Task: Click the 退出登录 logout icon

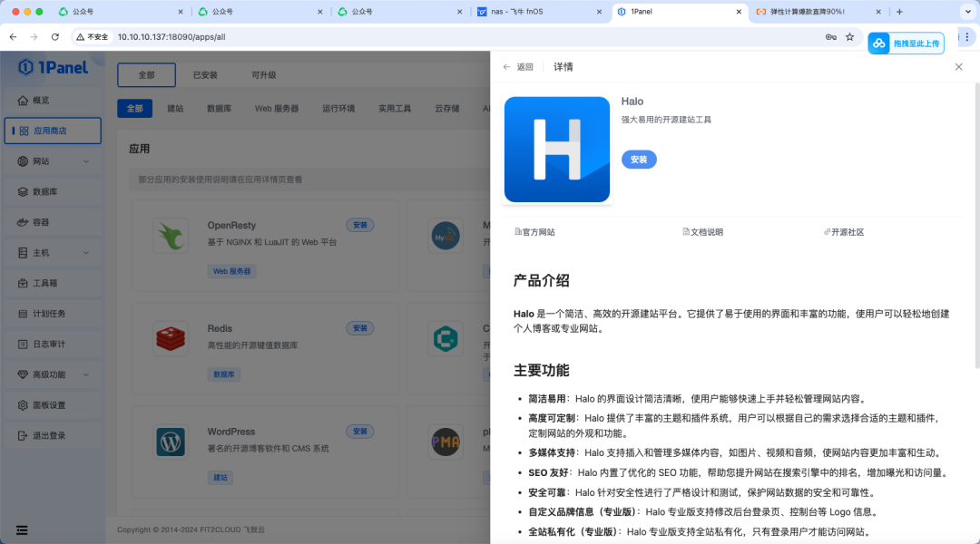Action: (x=23, y=436)
